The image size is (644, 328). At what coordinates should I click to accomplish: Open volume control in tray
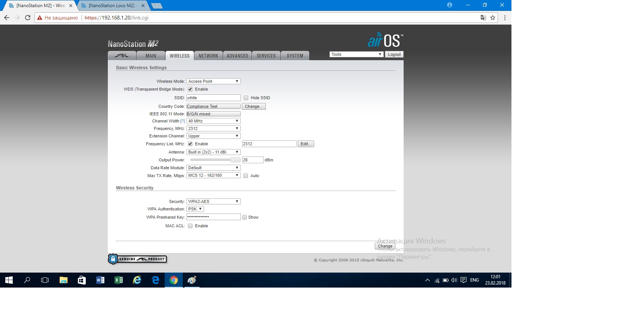tap(454, 280)
